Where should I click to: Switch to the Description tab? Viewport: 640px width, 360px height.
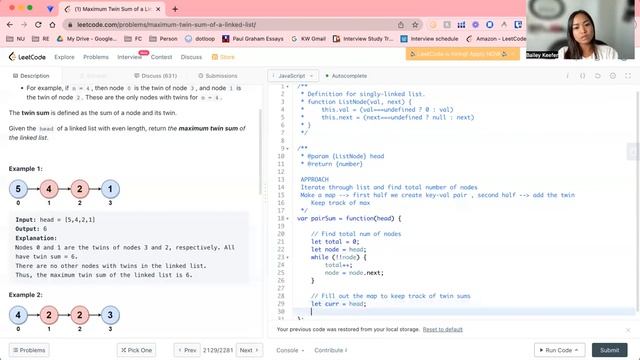point(31,76)
